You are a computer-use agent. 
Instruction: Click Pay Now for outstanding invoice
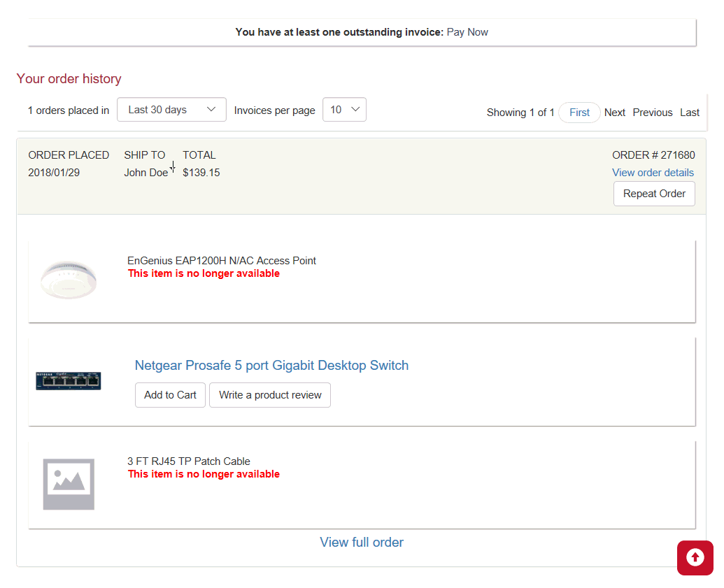pyautogui.click(x=467, y=32)
